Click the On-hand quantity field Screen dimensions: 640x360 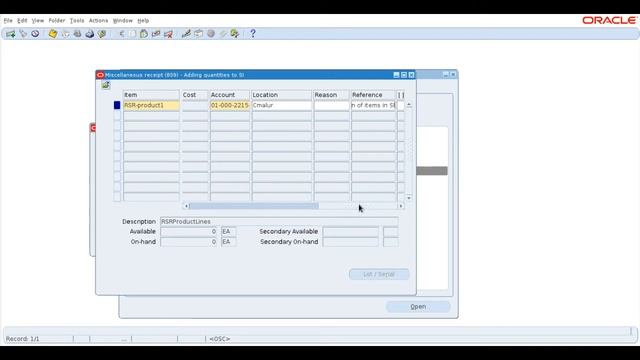click(189, 242)
